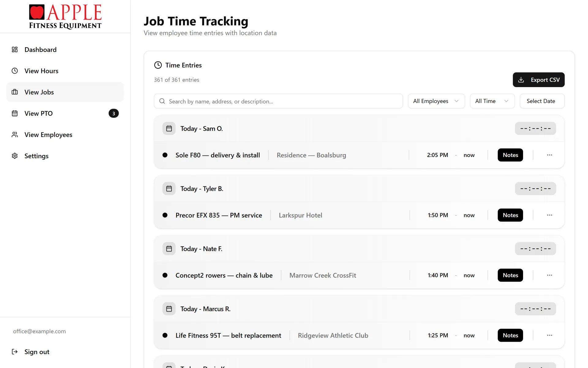The width and height of the screenshot is (588, 368).
Task: Open Settings from sidebar
Action: point(65,156)
